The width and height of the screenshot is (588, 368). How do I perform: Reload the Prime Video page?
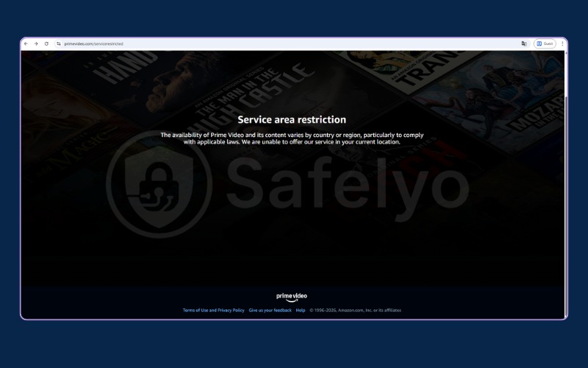coord(46,44)
